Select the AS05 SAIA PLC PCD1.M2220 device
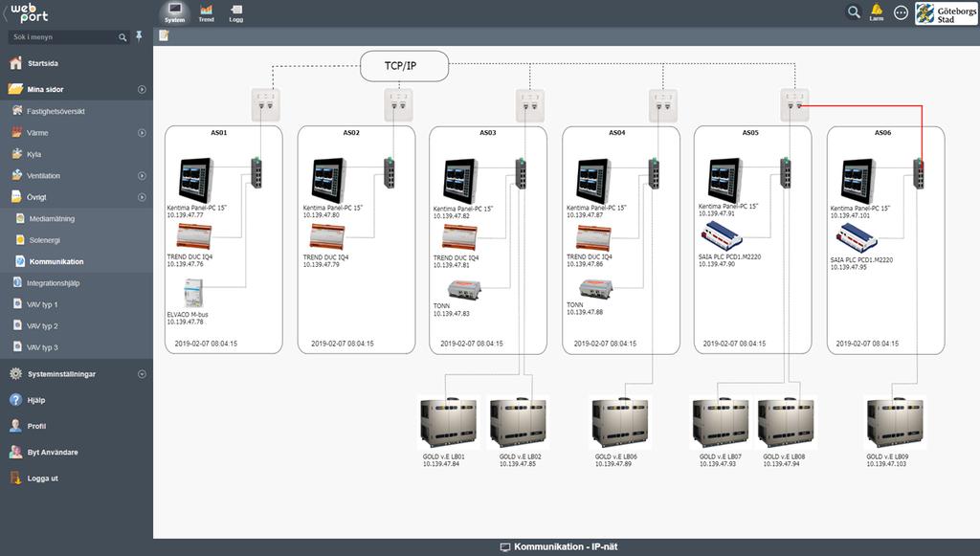Viewport: 980px width, 556px height. coord(722,236)
